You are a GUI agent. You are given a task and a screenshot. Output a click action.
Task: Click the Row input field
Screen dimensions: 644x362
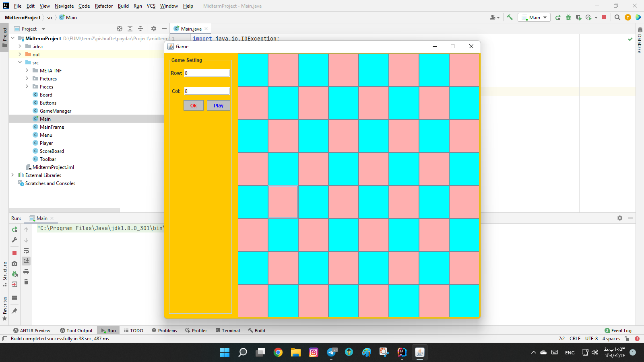coord(206,73)
